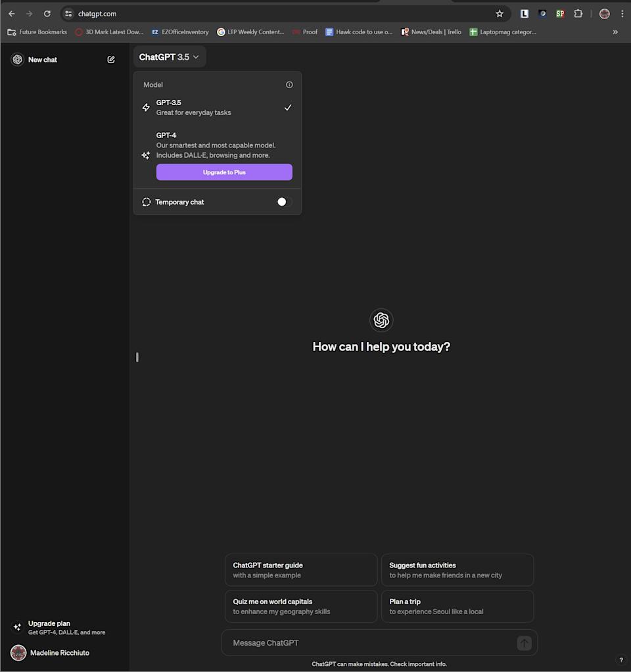Image resolution: width=631 pixels, height=672 pixels.
Task: Open the Chrome extensions puzzle icon
Action: pyautogui.click(x=578, y=13)
